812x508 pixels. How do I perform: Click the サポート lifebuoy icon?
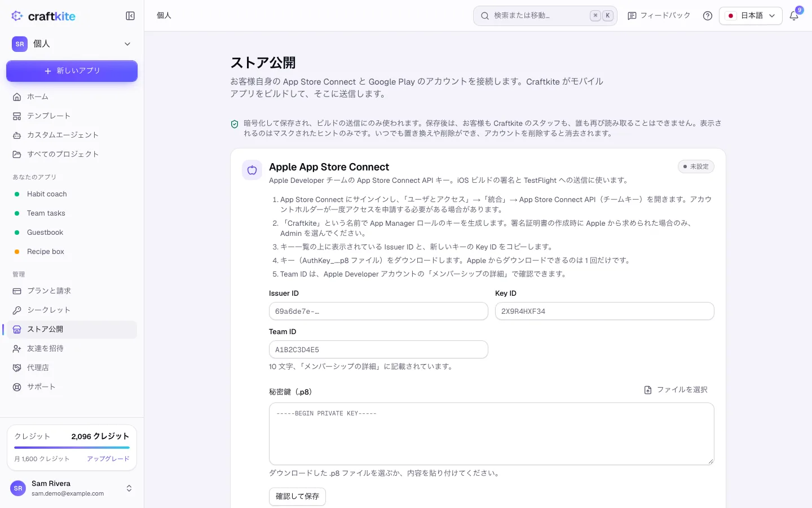17,387
